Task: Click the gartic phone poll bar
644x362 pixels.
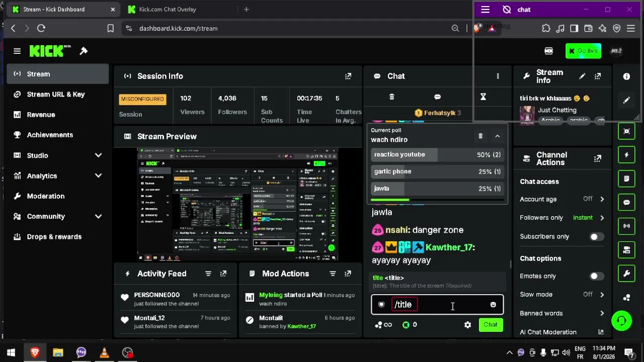Action: (437, 171)
